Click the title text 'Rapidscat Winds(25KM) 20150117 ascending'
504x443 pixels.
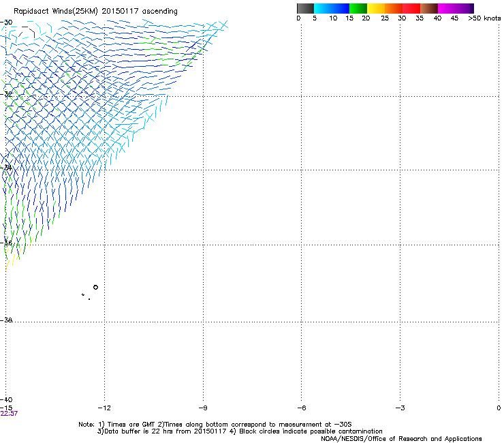tap(95, 12)
